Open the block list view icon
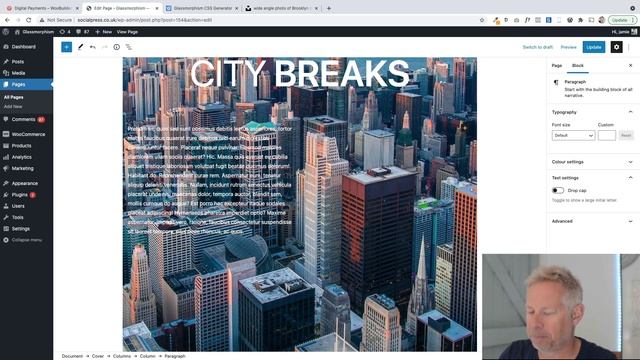 [x=129, y=47]
